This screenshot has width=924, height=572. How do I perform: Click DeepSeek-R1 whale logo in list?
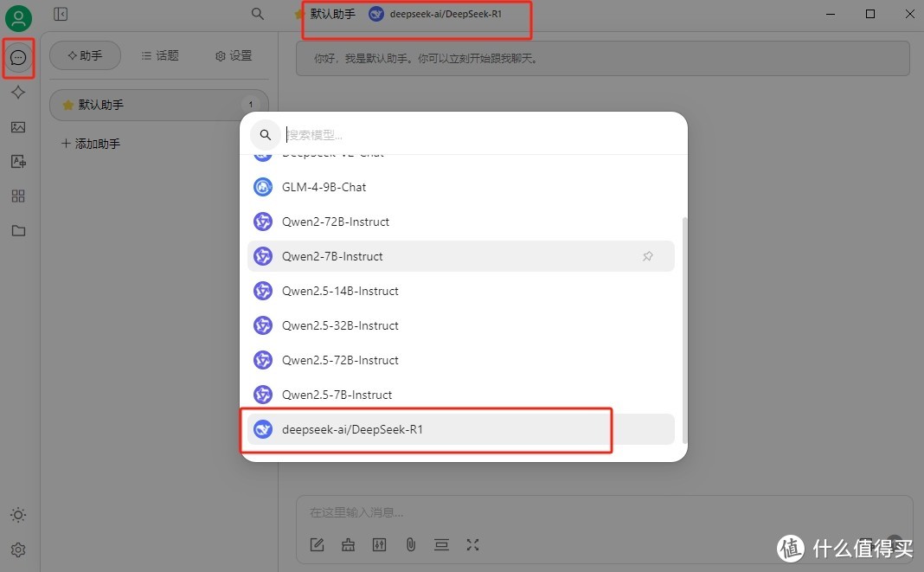[263, 429]
